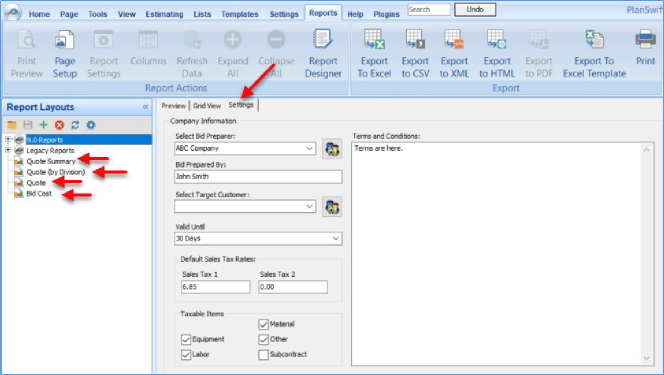Open the Valid Until dropdown

[335, 239]
